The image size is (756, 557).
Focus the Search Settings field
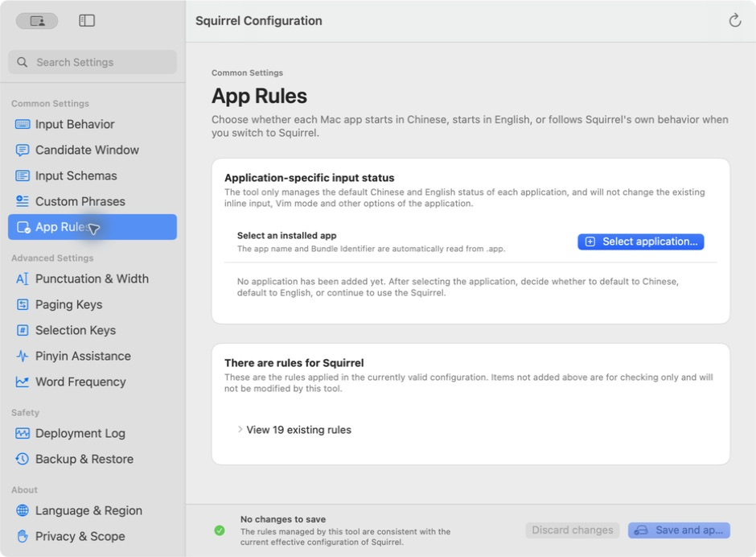92,62
